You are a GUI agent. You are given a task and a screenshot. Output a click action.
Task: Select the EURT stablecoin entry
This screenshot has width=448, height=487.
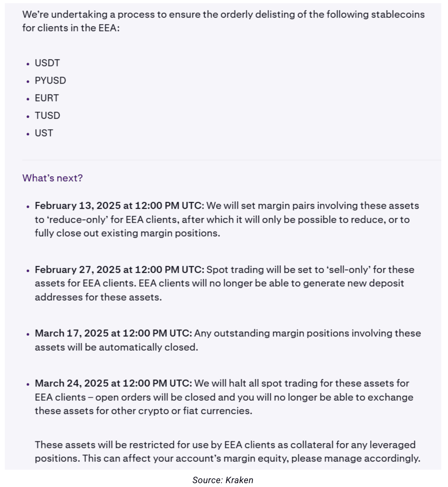click(x=47, y=98)
